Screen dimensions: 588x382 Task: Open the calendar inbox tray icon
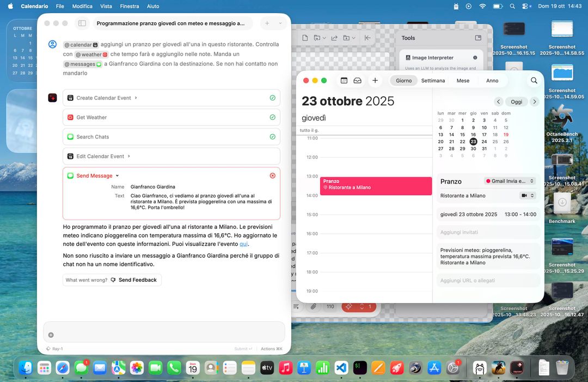click(357, 81)
